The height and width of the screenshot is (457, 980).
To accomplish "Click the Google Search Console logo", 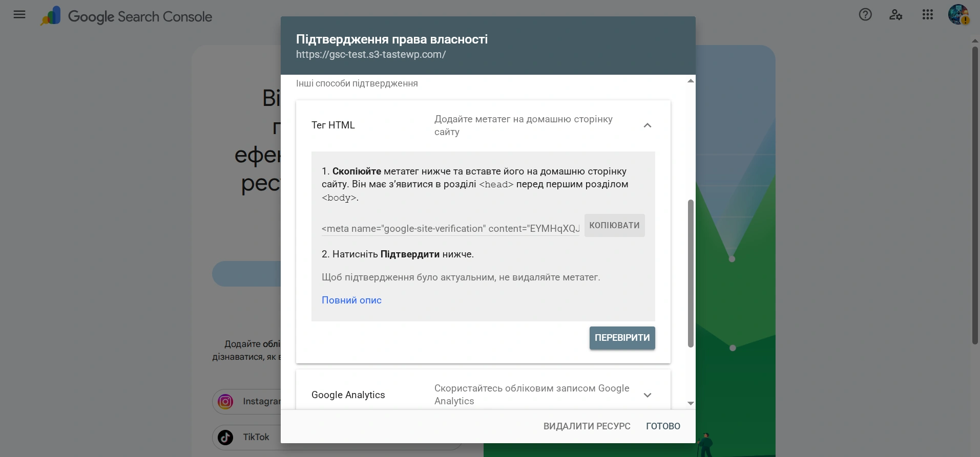I will (126, 16).
